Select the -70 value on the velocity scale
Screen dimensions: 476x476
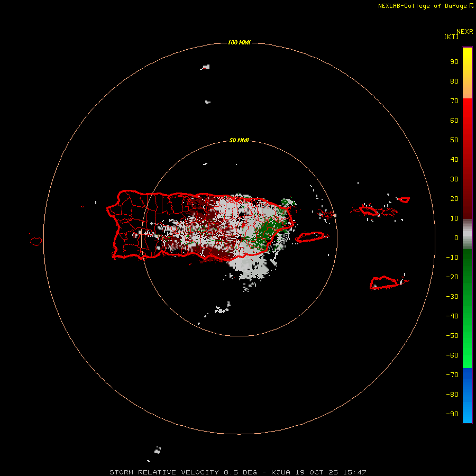tap(452, 375)
